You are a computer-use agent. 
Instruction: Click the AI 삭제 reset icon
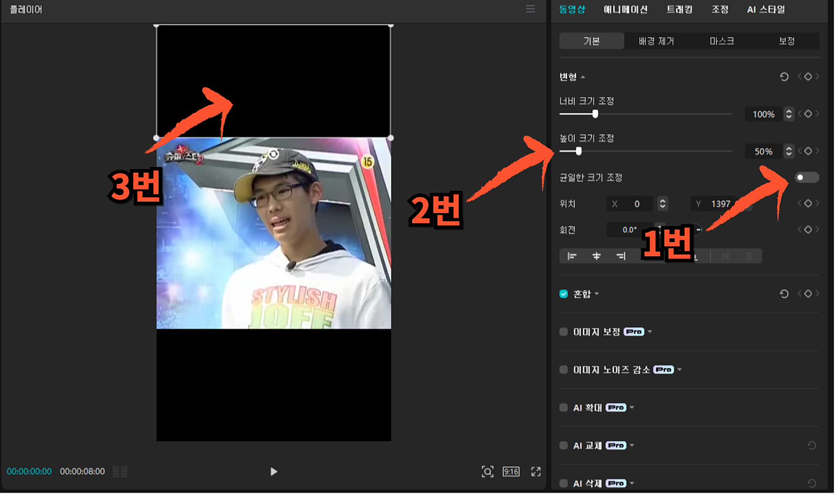click(812, 483)
